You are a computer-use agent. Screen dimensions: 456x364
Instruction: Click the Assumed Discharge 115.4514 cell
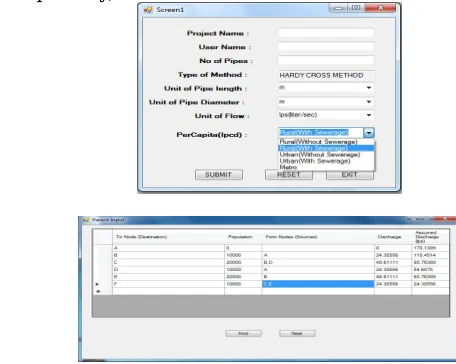point(431,255)
